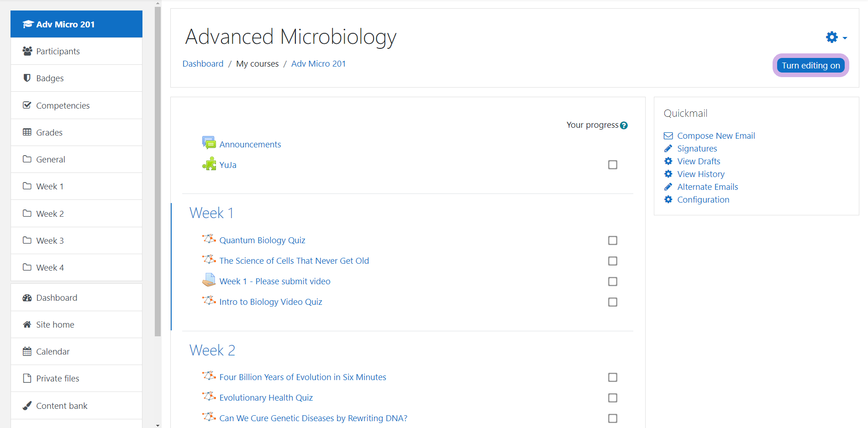Mark YuJa activity as complete
Screen dimensions: 868x428
612,165
